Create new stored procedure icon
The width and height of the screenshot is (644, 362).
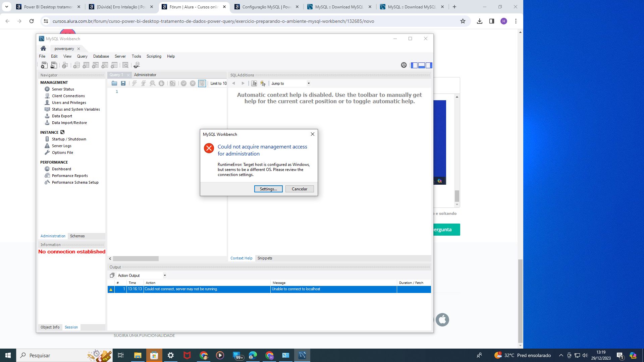tap(105, 65)
